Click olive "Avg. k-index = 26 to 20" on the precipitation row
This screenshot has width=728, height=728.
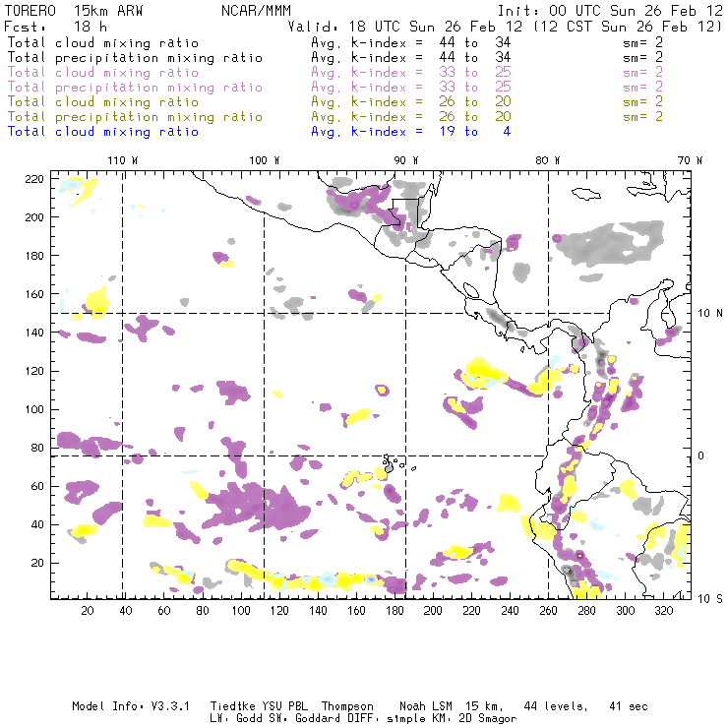pyautogui.click(x=411, y=116)
